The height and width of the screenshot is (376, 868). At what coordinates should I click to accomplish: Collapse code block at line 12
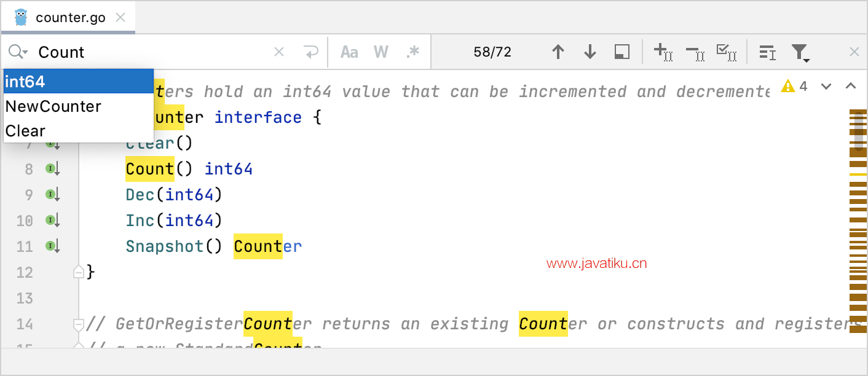78,272
